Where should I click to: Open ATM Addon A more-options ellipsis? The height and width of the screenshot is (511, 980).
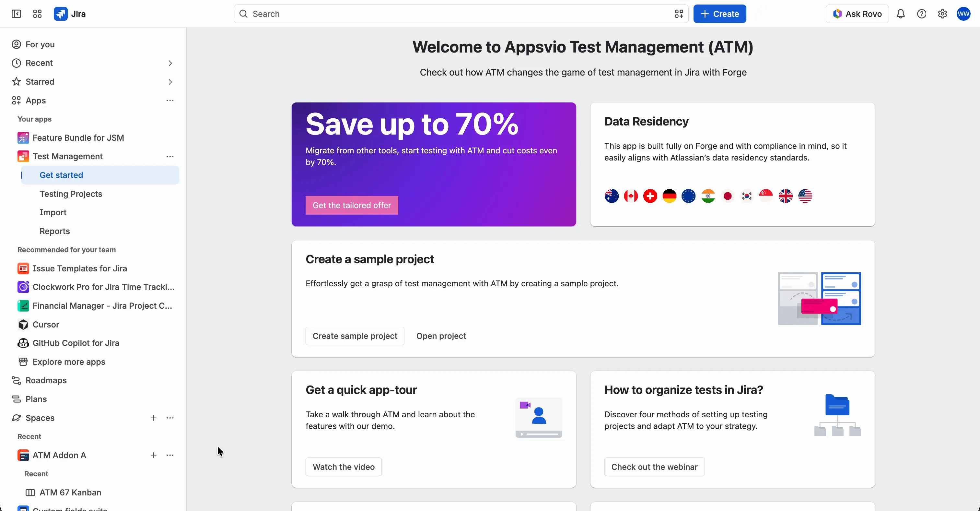coord(170,455)
